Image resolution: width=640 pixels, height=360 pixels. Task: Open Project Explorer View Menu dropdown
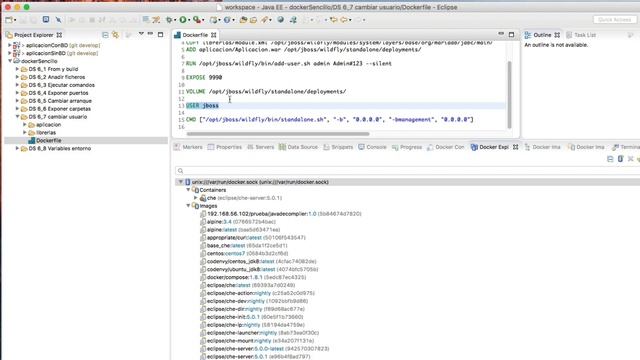141,35
